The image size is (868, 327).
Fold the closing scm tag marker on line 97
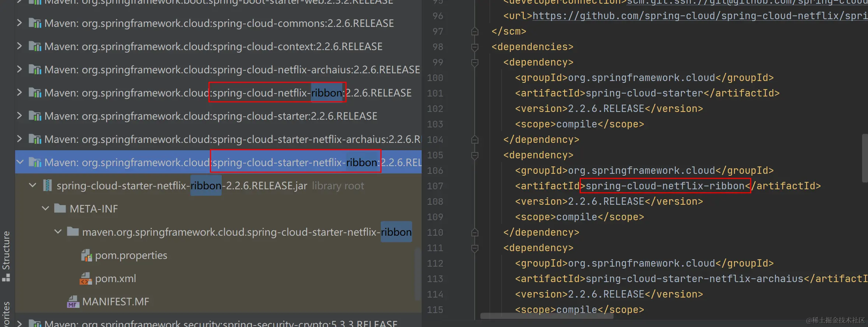click(x=475, y=31)
